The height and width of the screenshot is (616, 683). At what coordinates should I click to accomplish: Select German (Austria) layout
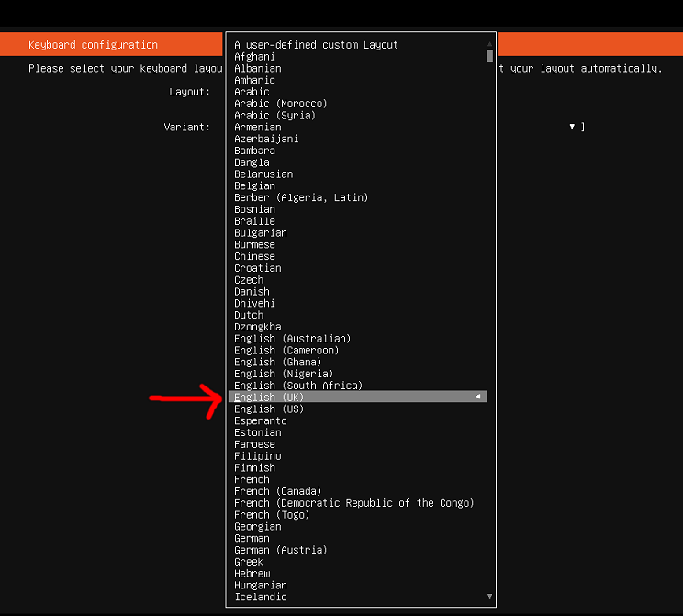[280, 550]
